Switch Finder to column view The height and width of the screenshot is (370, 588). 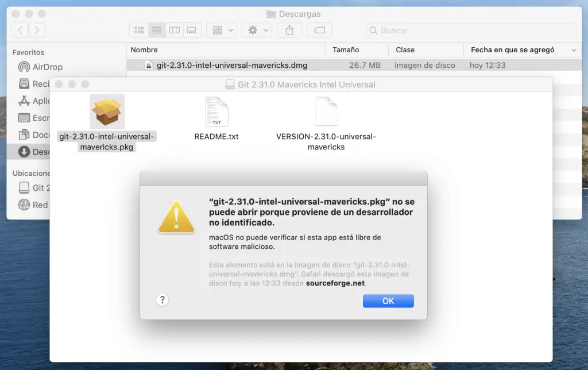point(175,30)
